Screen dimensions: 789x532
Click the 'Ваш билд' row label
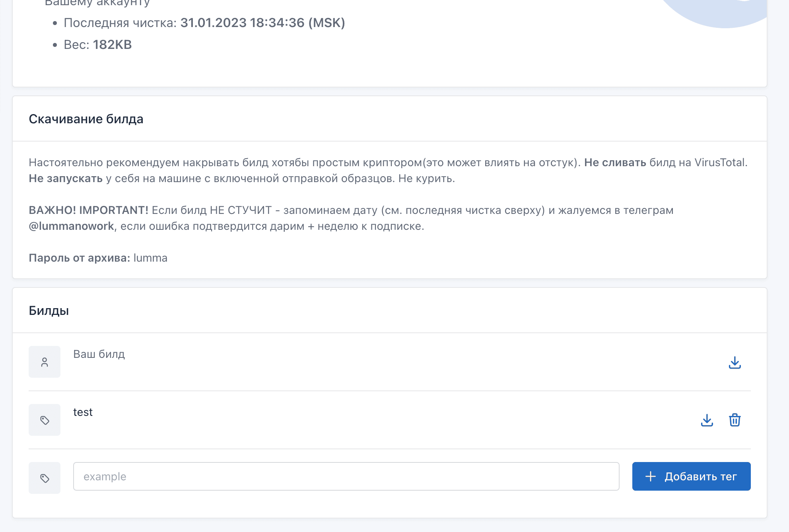(x=99, y=354)
